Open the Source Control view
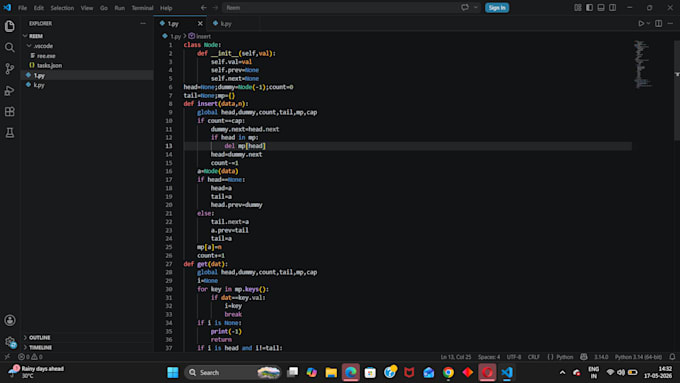This screenshot has width=680, height=383. click(10, 69)
